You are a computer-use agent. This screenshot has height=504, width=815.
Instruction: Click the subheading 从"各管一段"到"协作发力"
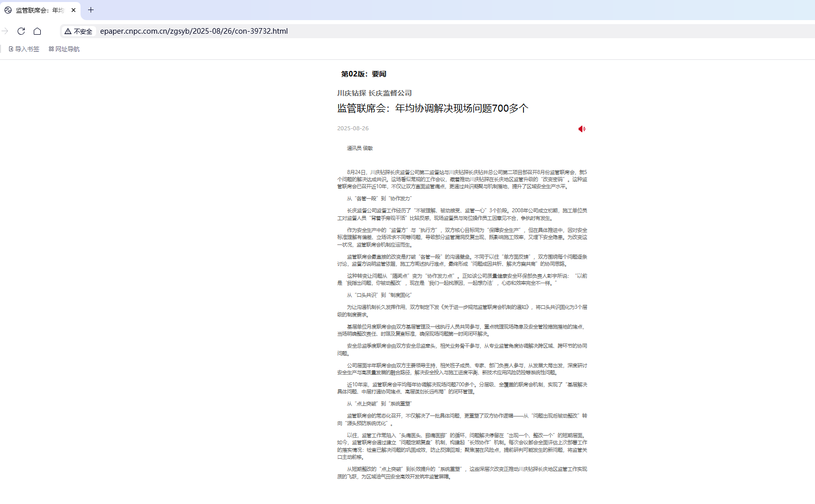coord(379,199)
